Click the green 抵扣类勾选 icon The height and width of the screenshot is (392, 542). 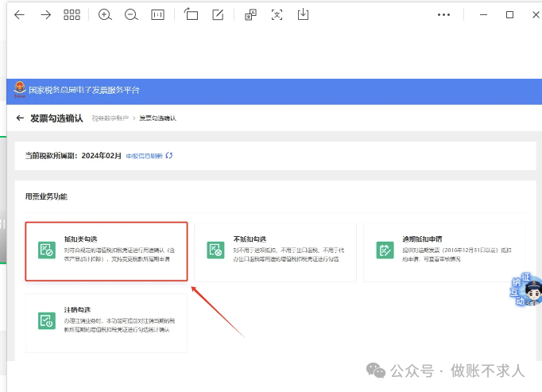tap(47, 250)
